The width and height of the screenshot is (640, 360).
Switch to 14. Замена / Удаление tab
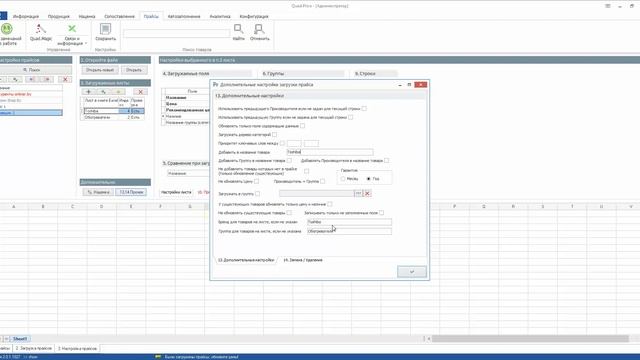303,260
